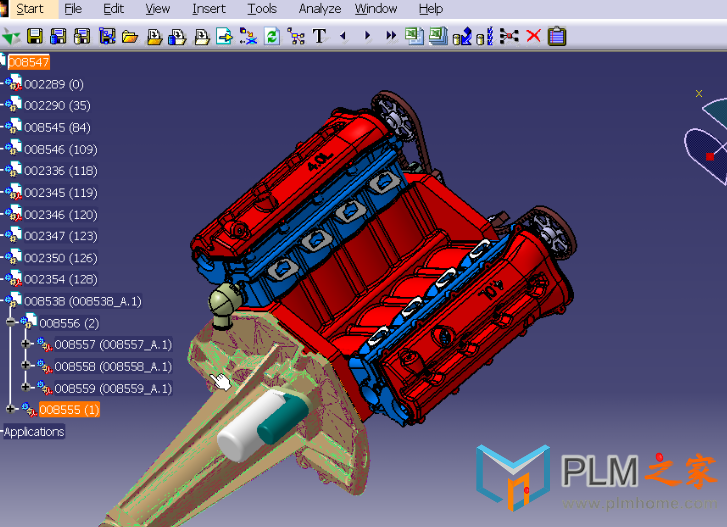Expand the 008557 (008557_A.1) node

[x=26, y=343]
